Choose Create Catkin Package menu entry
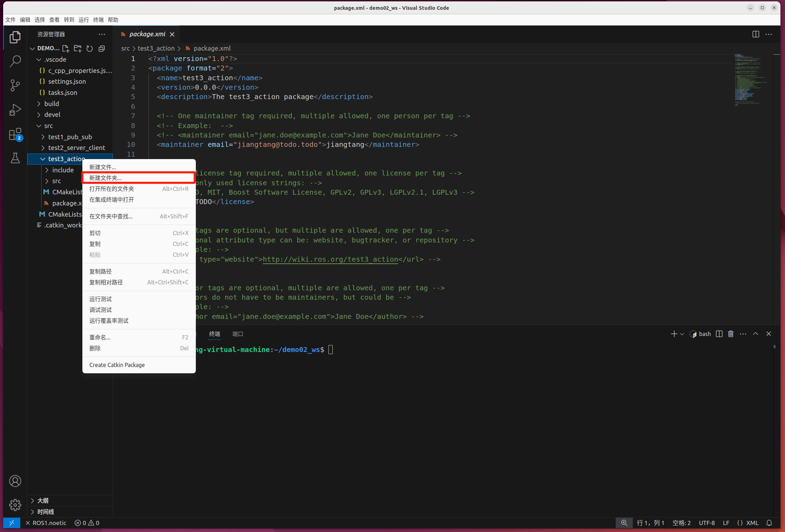The width and height of the screenshot is (785, 532). [117, 365]
